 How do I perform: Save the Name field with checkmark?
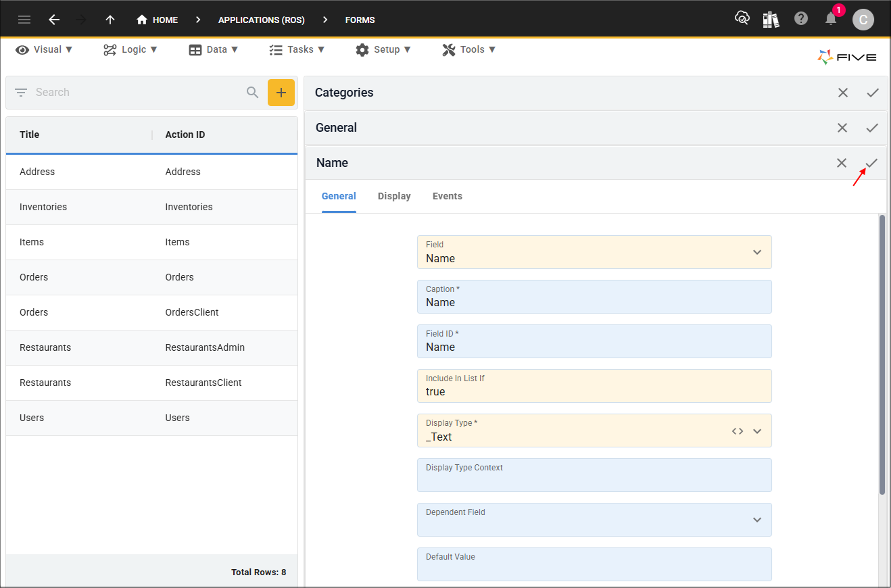872,163
